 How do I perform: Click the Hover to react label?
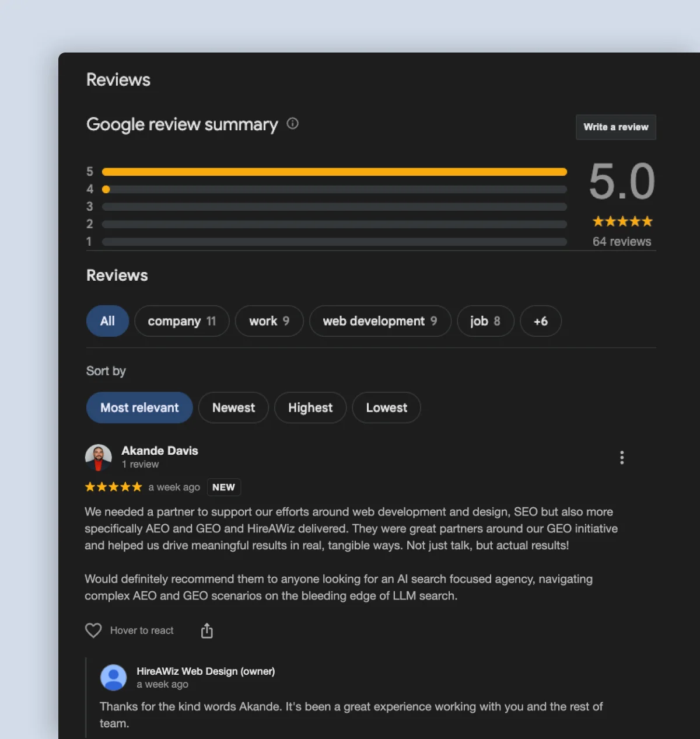(142, 630)
